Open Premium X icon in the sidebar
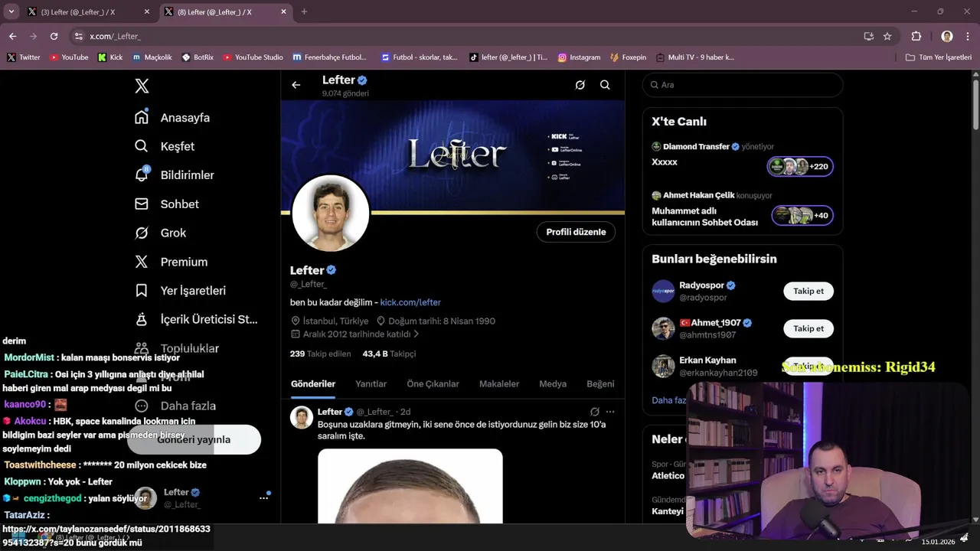 [x=142, y=262]
